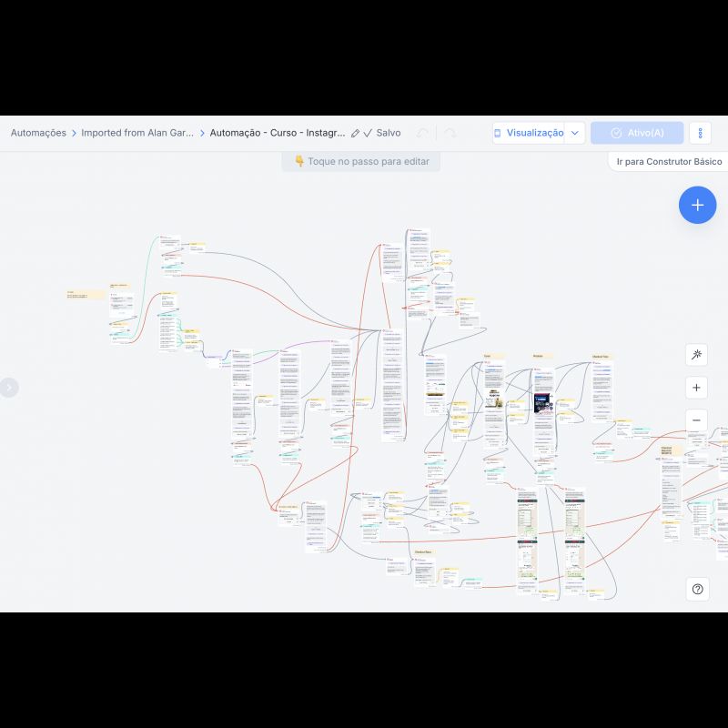Image resolution: width=728 pixels, height=728 pixels.
Task: Click the Automação - Curso - Instagr... title
Action: pos(278,133)
